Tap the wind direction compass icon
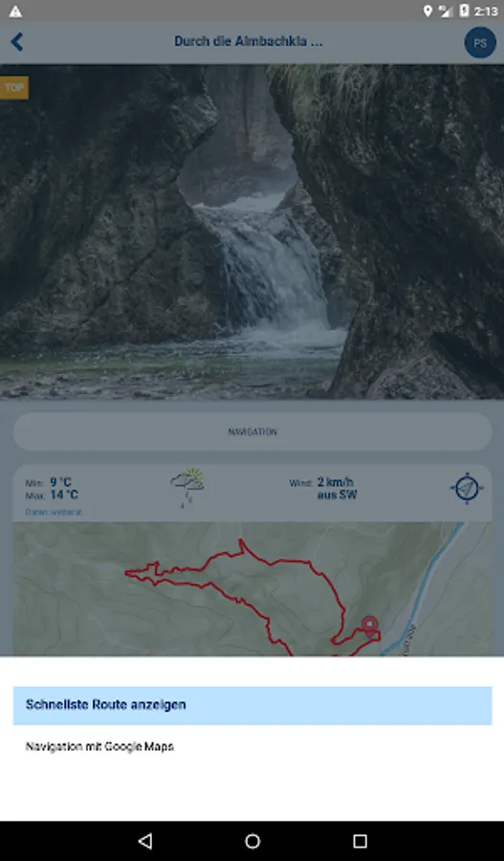504x861 pixels. [x=467, y=488]
